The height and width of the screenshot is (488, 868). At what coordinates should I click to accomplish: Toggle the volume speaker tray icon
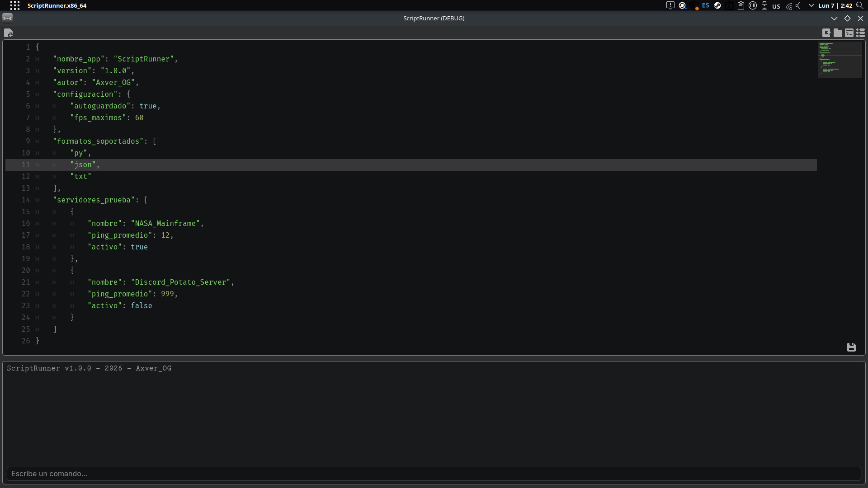[799, 6]
